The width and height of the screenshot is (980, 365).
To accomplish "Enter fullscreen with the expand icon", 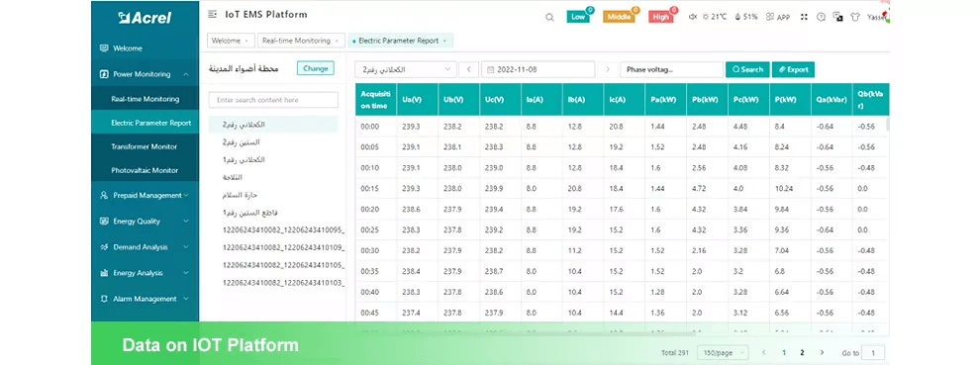I will (x=805, y=17).
